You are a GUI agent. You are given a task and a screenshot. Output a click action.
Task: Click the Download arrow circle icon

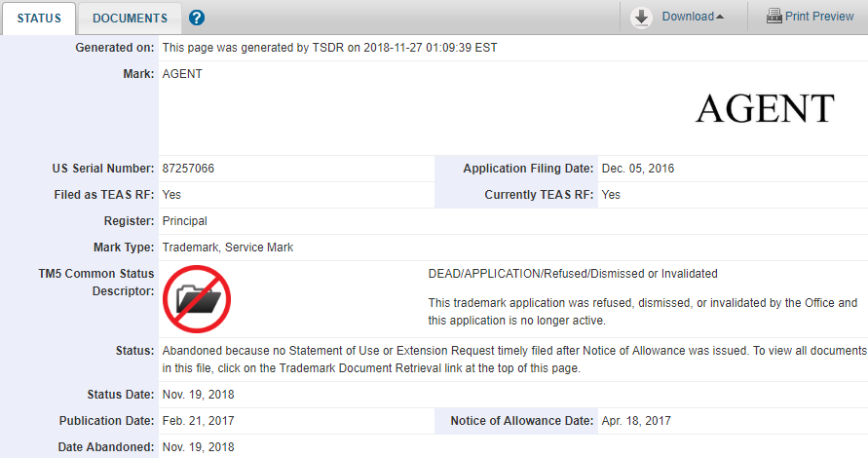pos(641,18)
